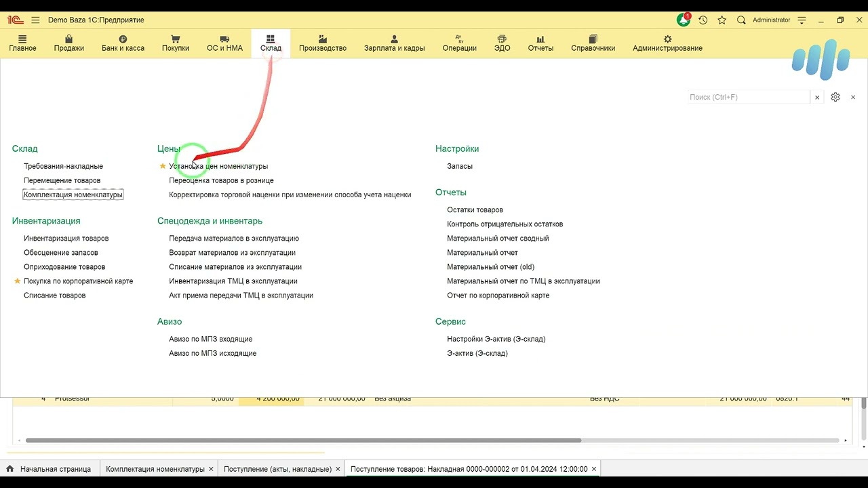Toggle favorite star for Покупка по корпоративной карте

click(x=18, y=281)
